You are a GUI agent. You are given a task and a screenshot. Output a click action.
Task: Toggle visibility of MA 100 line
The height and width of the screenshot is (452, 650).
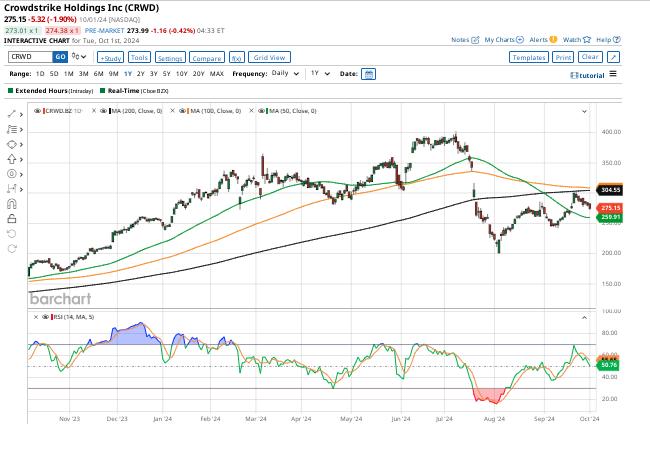click(x=182, y=111)
